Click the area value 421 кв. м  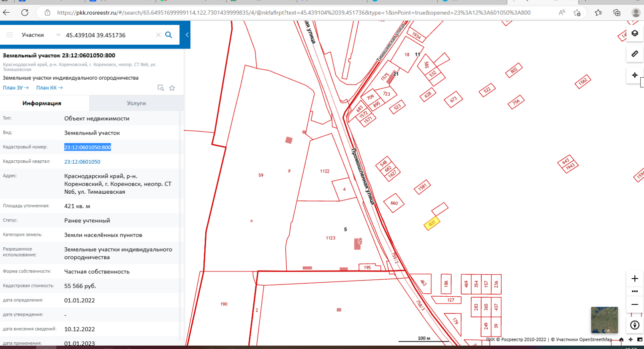(77, 206)
